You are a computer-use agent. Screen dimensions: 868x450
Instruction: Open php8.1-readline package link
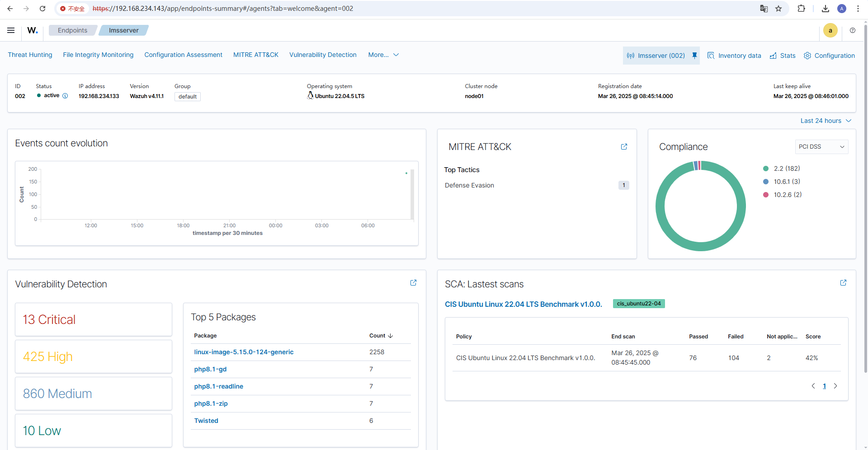click(x=218, y=386)
